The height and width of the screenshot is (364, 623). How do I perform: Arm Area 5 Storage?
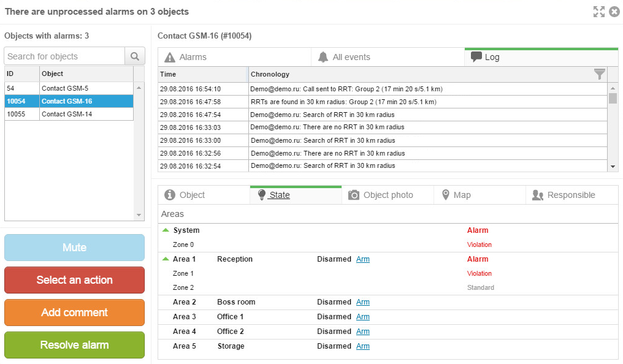363,346
